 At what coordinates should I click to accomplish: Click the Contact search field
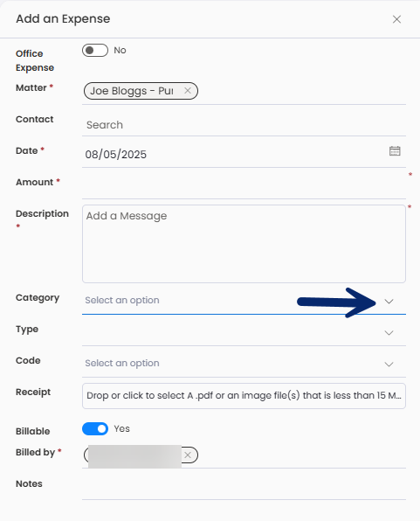pyautogui.click(x=244, y=125)
